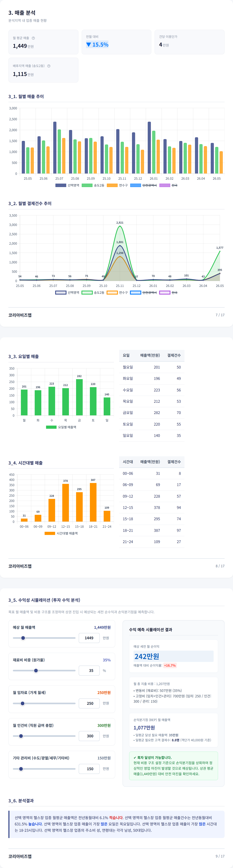233x868 pixels.
Task: Toggle the 요일별 매출액 legend item
Action: [x=61, y=427]
